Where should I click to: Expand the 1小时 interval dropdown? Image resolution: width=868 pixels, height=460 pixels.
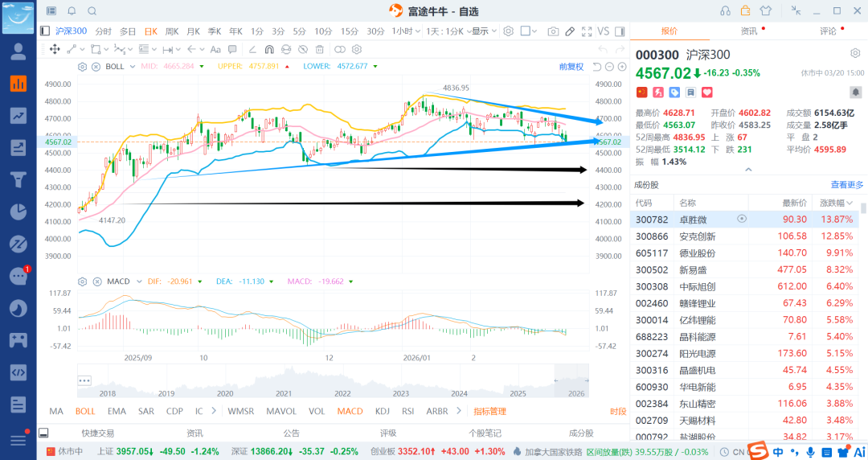[x=406, y=31]
